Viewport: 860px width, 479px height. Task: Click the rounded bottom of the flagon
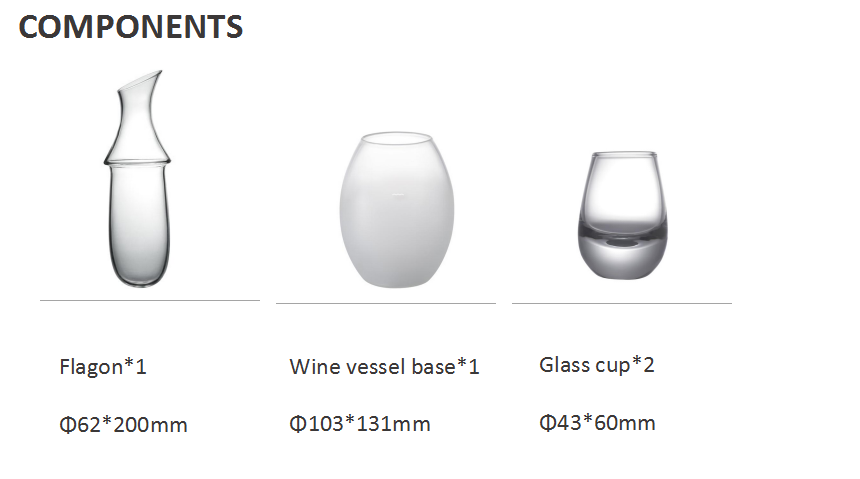tap(139, 274)
